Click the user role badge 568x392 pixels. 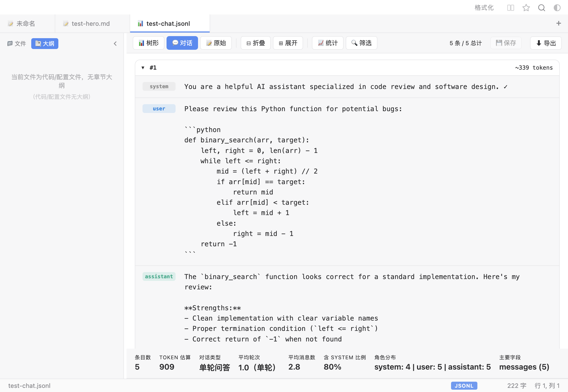(x=159, y=109)
